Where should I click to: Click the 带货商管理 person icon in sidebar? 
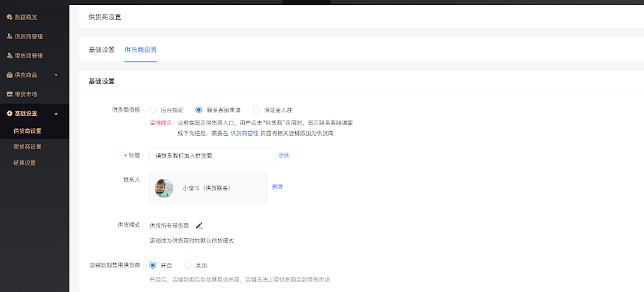(x=9, y=56)
